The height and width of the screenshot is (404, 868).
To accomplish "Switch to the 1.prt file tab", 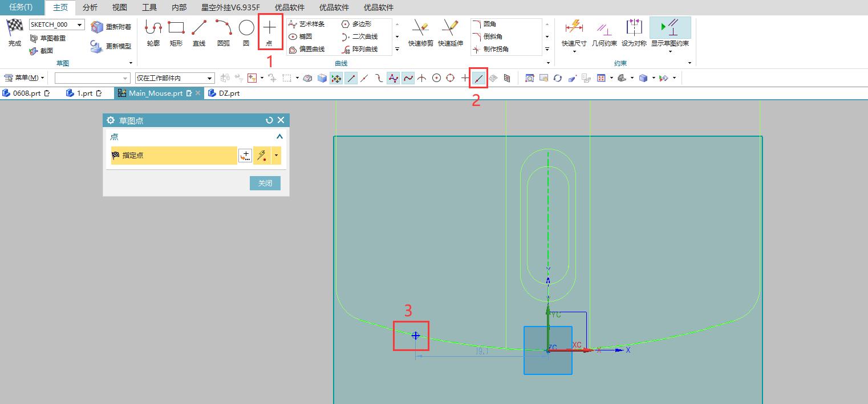I will point(84,93).
